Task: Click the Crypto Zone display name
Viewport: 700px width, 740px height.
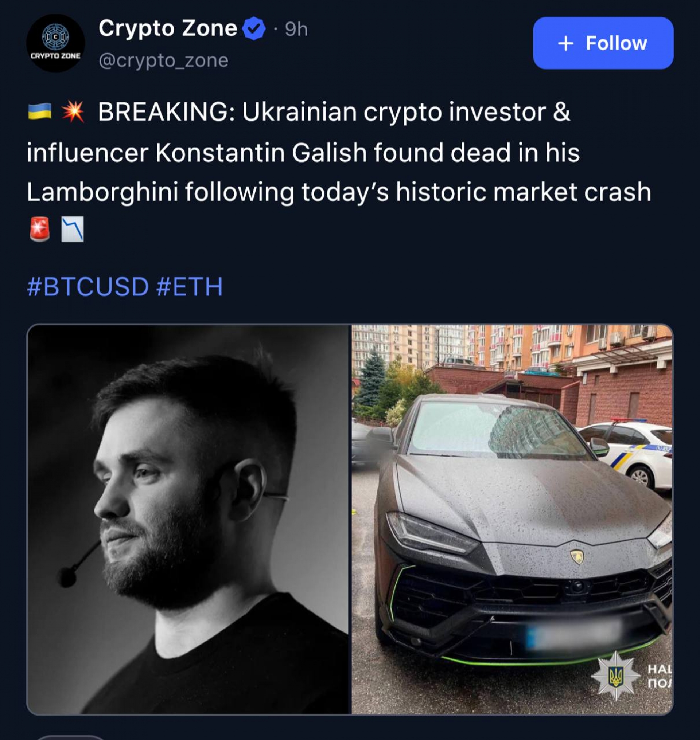Action: click(168, 28)
